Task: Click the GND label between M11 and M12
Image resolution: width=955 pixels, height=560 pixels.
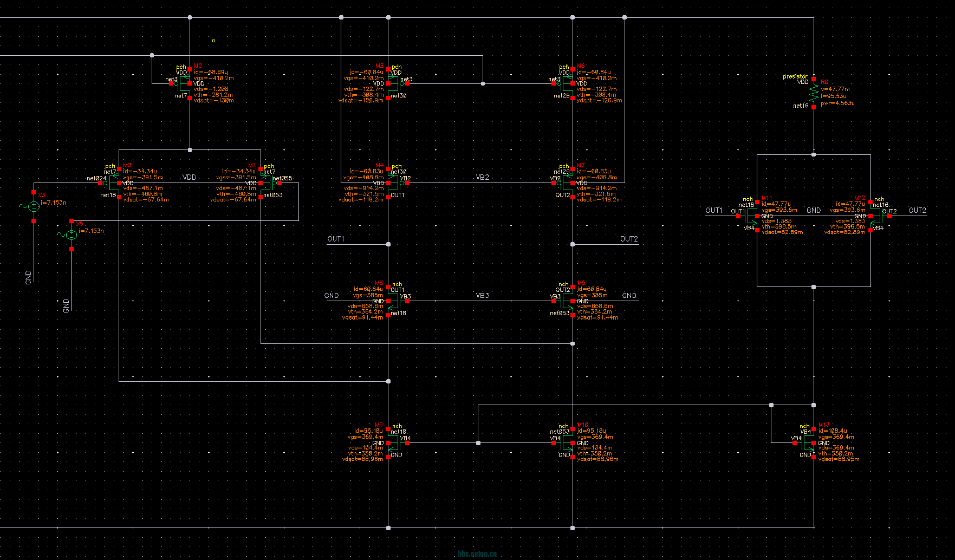Action: coord(814,210)
